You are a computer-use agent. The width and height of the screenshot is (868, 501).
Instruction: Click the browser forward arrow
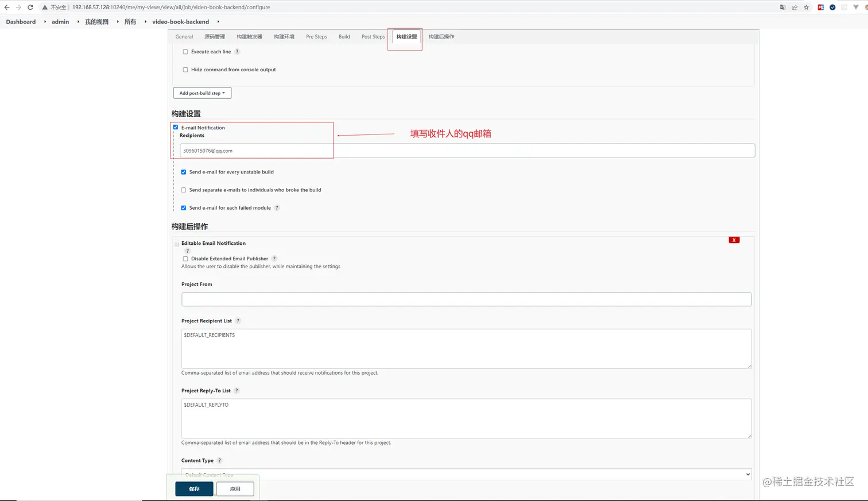tap(18, 7)
